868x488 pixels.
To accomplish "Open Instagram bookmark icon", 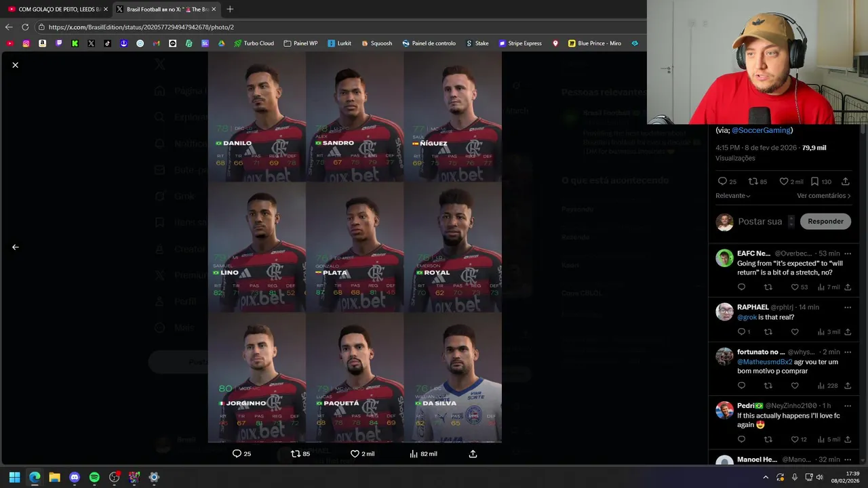I will (x=26, y=43).
